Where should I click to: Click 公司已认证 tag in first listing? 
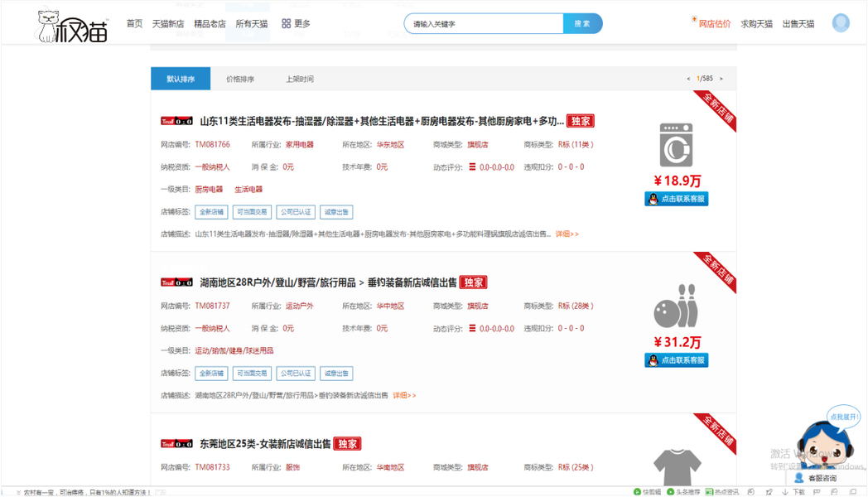coord(296,212)
